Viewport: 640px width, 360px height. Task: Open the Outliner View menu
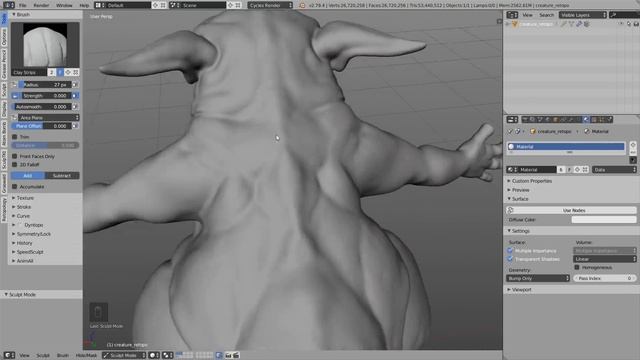527,15
